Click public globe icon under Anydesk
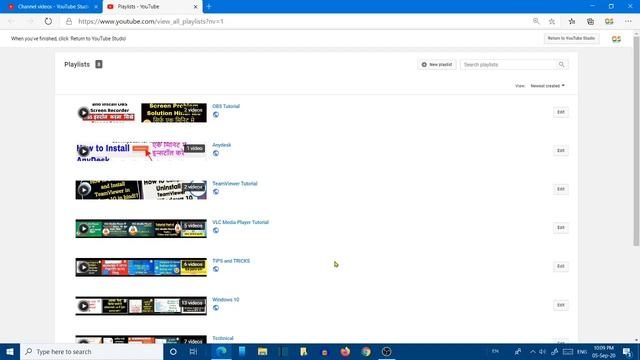This screenshot has width=640, height=360. point(216,153)
